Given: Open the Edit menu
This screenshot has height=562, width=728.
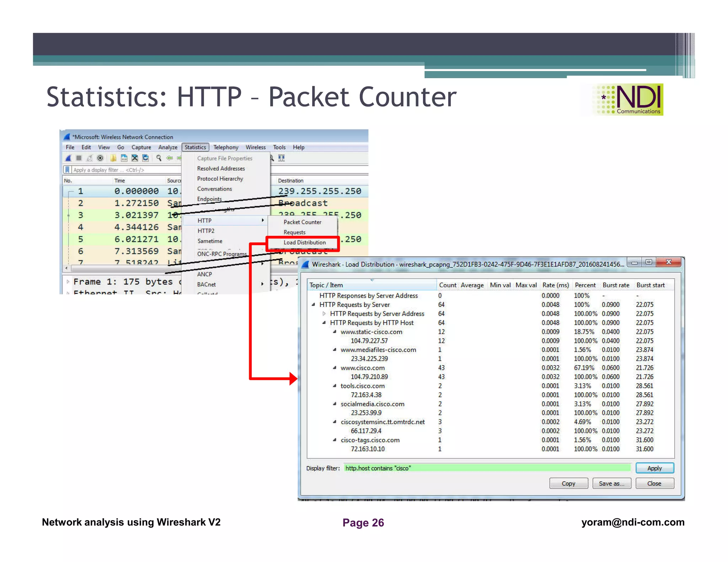Looking at the screenshot, I should (x=86, y=147).
